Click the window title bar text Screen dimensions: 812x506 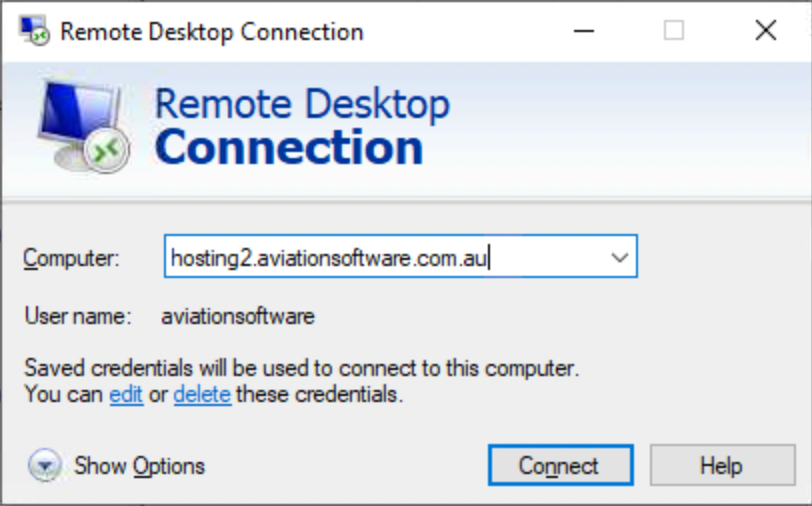point(211,31)
